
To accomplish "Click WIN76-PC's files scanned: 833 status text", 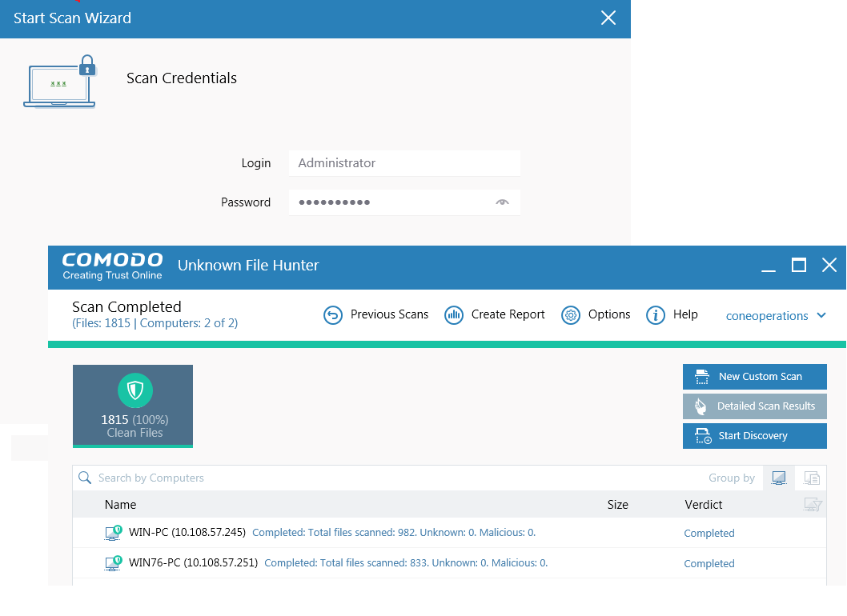I will pos(406,563).
